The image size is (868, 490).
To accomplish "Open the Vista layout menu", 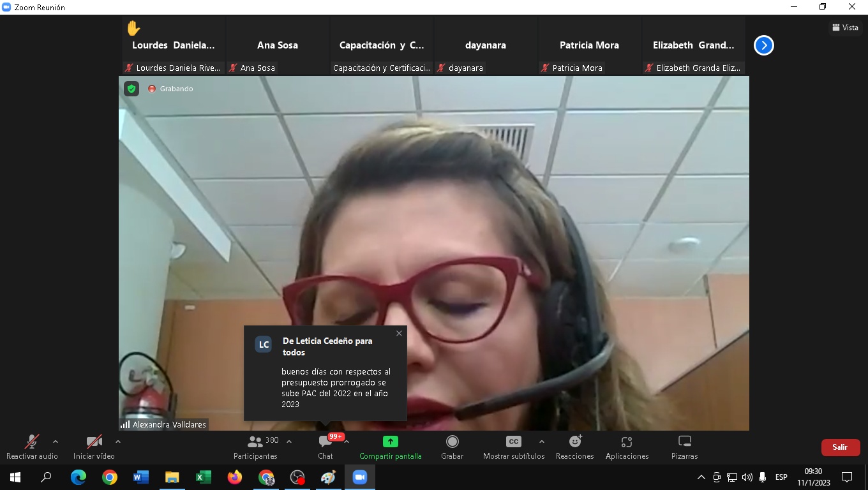I will (x=845, y=27).
